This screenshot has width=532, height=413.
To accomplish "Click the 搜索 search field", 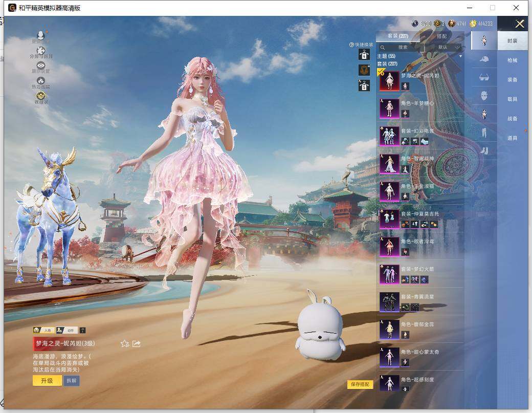I will point(403,47).
